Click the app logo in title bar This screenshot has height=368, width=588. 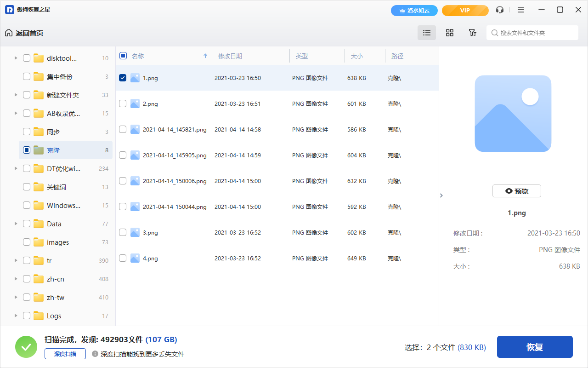click(10, 10)
